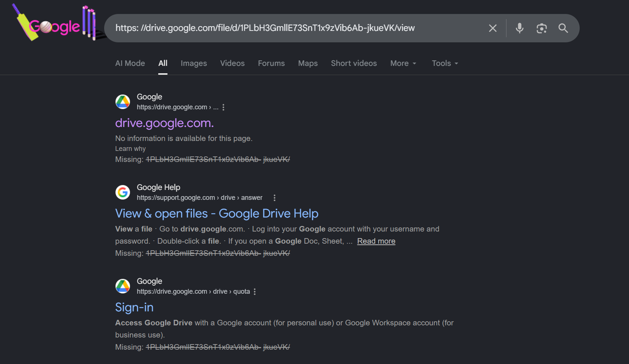Open the Sign-in result link
This screenshot has height=364, width=629.
(134, 307)
